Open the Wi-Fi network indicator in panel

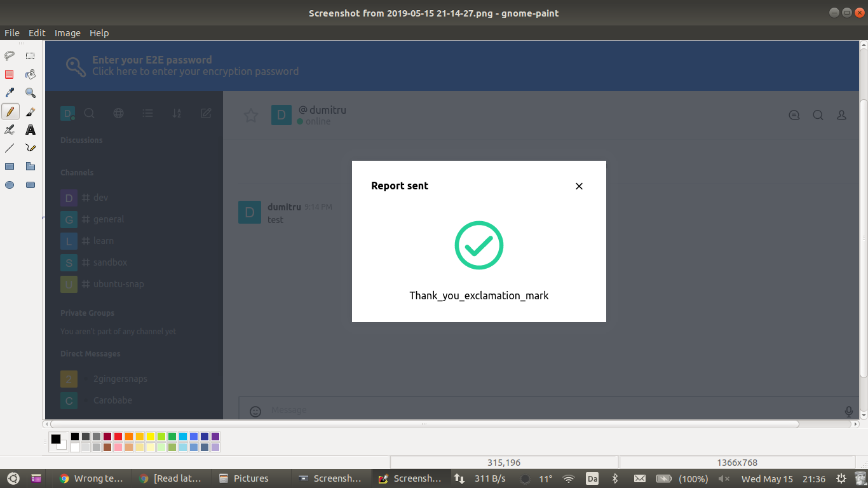pos(569,478)
